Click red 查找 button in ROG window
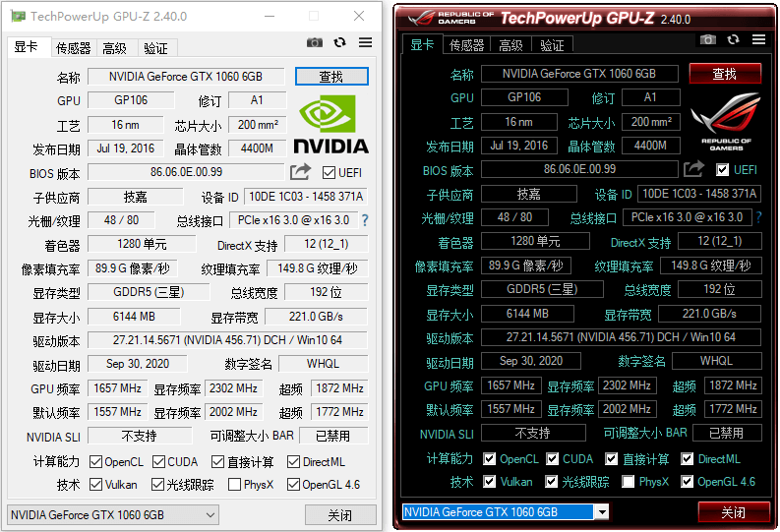 (x=725, y=74)
